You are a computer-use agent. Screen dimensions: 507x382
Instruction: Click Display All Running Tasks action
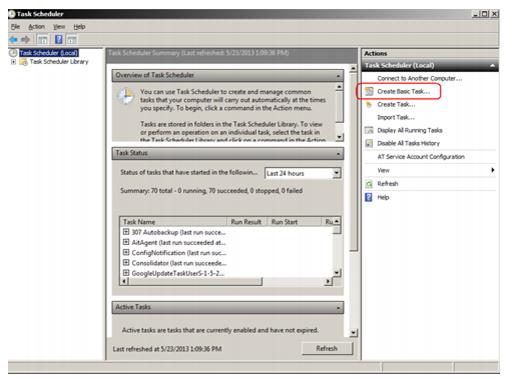(x=410, y=130)
